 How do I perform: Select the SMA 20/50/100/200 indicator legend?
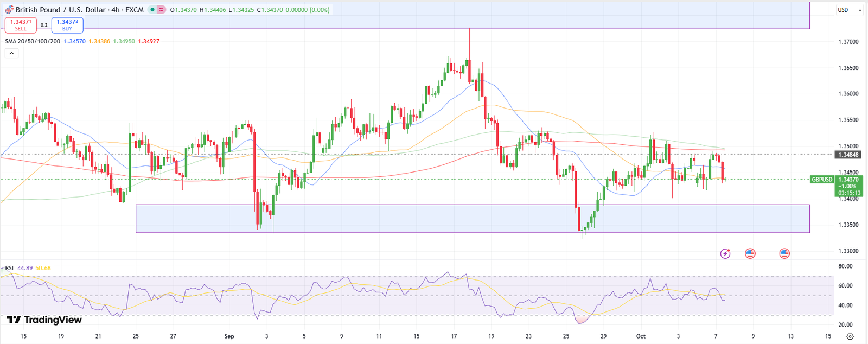(x=33, y=41)
